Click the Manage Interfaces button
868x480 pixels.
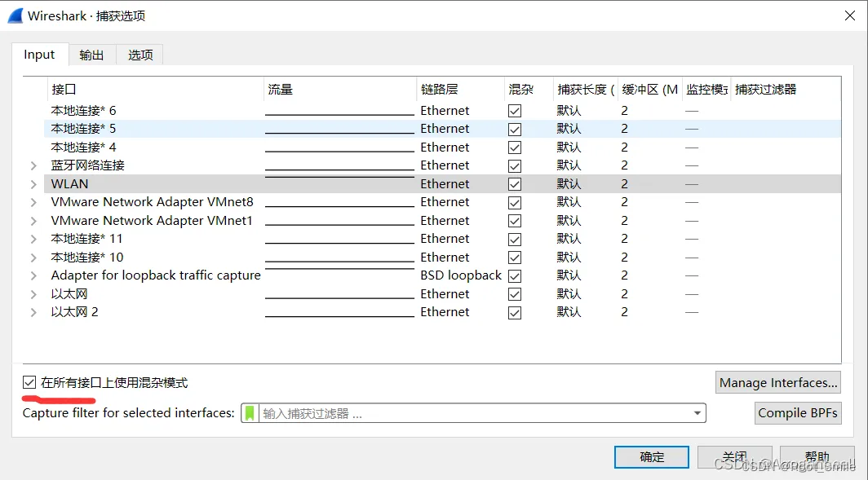pos(778,382)
